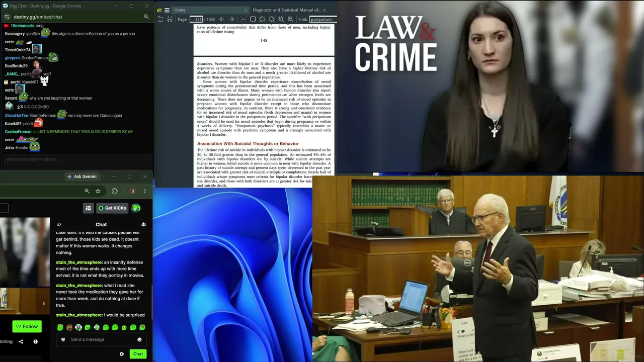Click the sidebar panel icon beside Get KICKs
The image size is (644, 362).
click(88, 208)
